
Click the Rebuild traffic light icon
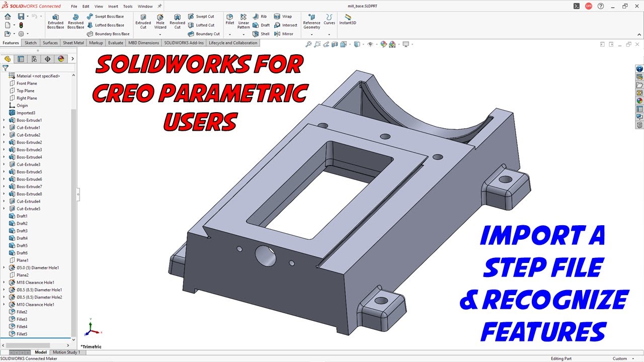(21, 25)
